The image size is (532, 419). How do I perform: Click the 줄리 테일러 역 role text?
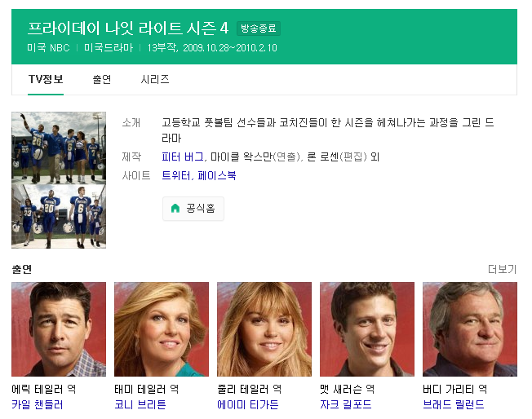[x=250, y=389]
